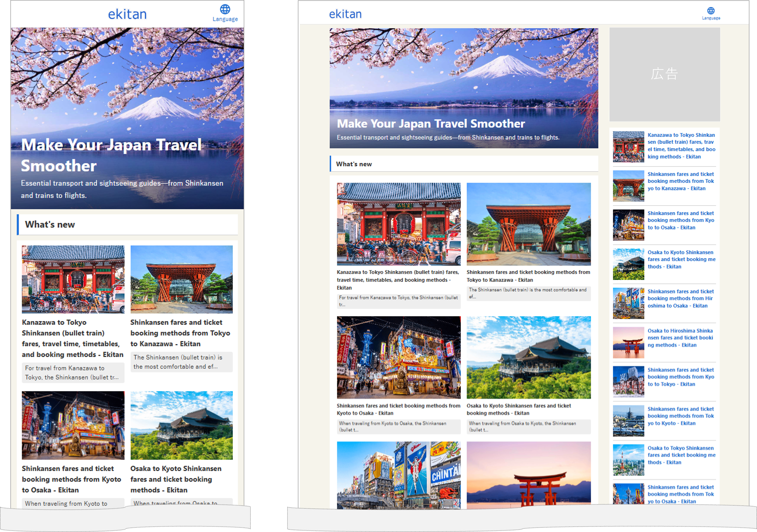The width and height of the screenshot is (757, 532).
Task: Open sidebar link Osaka to Kyoto Shinkansen fares
Action: tap(681, 259)
